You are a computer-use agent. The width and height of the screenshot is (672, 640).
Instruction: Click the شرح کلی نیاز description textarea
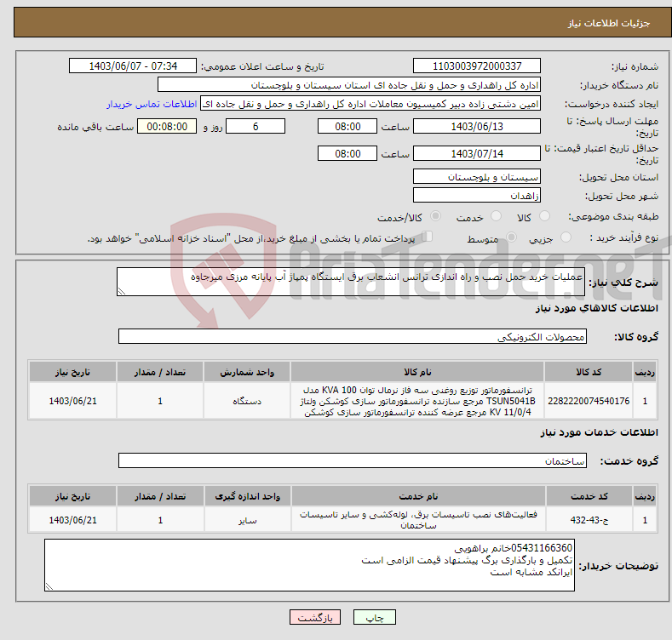tap(351, 282)
